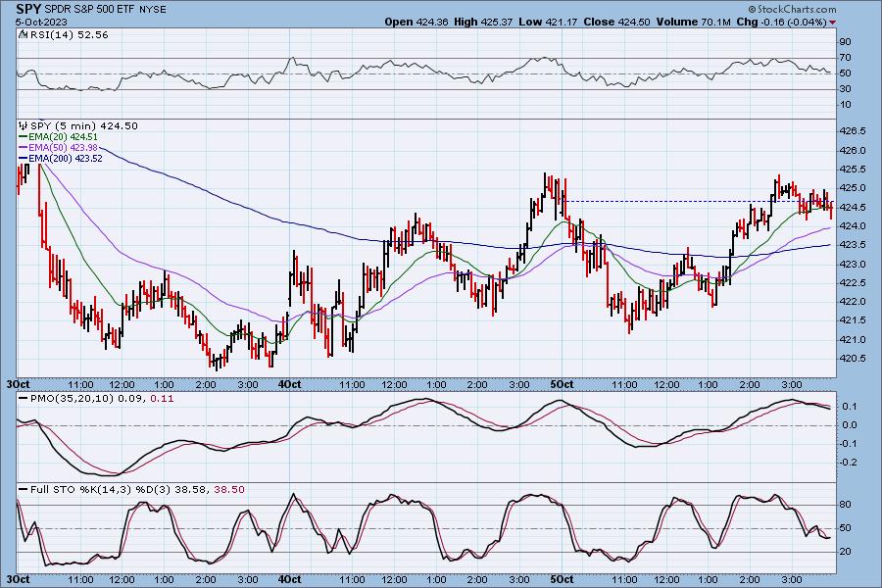The height and width of the screenshot is (588, 882).
Task: Click the 'EMA(20) 424.51' legend text
Action: pyautogui.click(x=63, y=137)
